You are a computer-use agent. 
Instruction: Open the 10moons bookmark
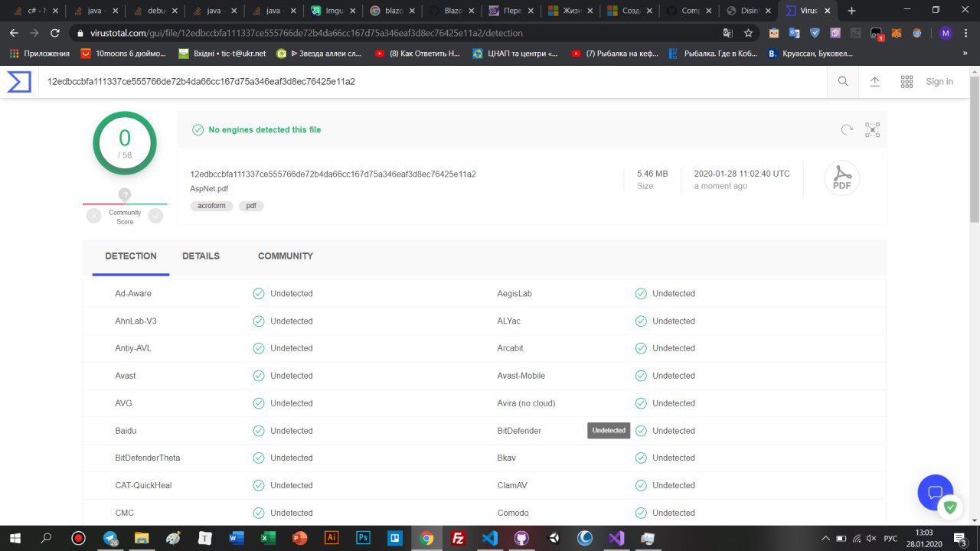pos(123,54)
